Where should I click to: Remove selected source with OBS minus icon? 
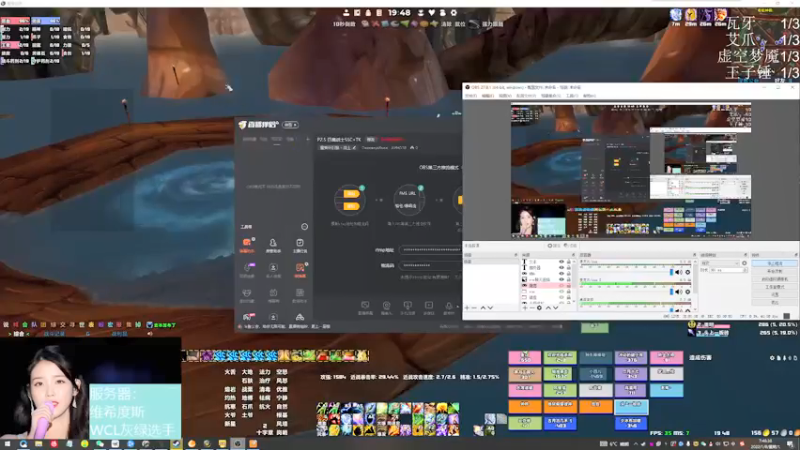(532, 308)
